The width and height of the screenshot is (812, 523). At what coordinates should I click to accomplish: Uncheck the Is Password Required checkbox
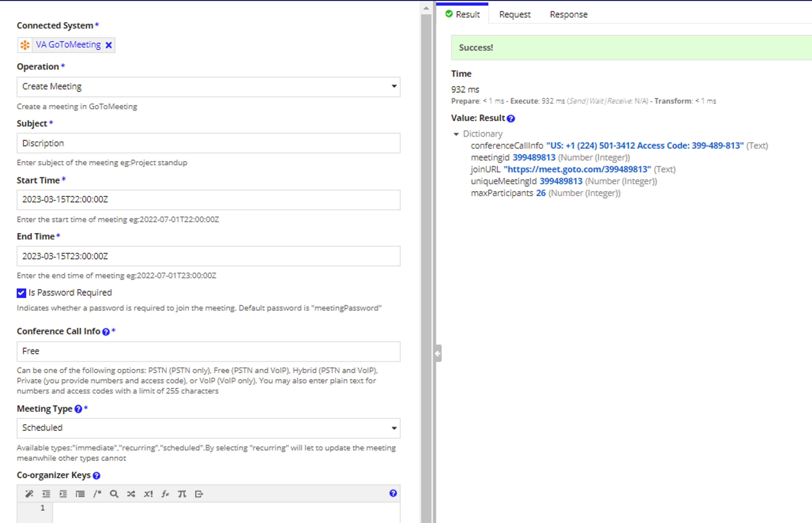(x=21, y=293)
